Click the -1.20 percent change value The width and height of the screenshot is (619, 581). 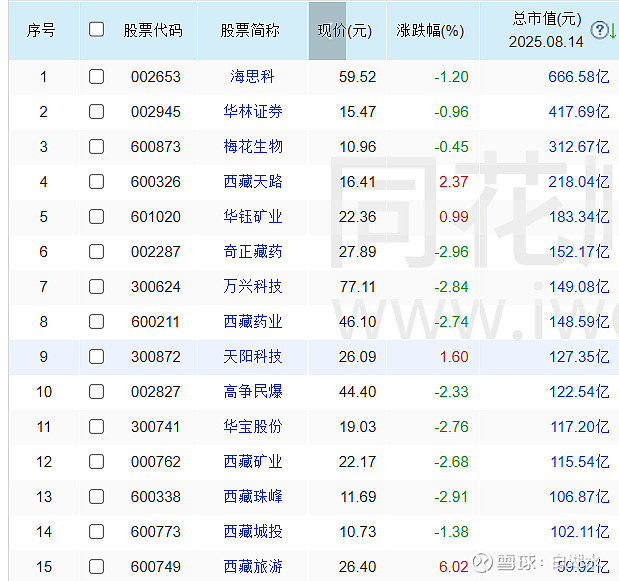pyautogui.click(x=451, y=77)
